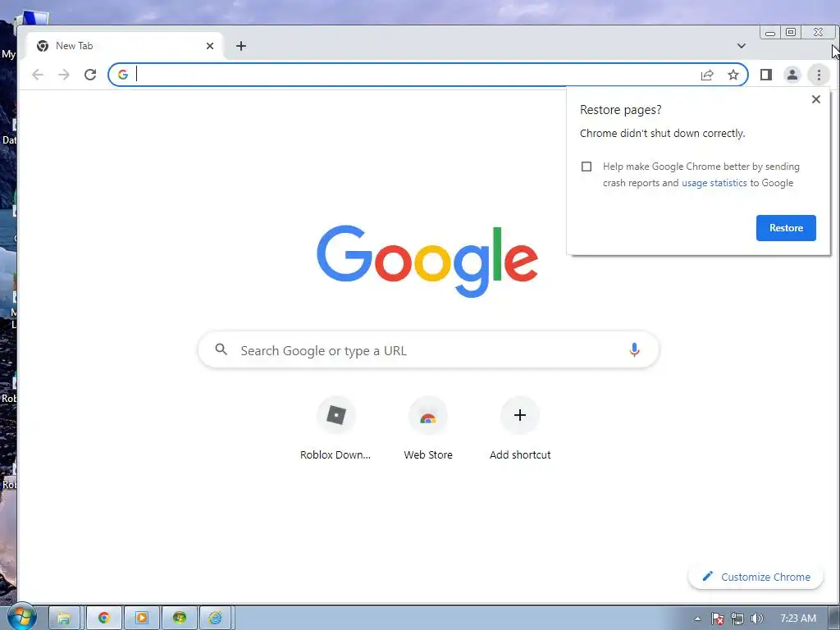Bookmark this tab with the star icon
This screenshot has height=630, width=840.
coord(733,75)
